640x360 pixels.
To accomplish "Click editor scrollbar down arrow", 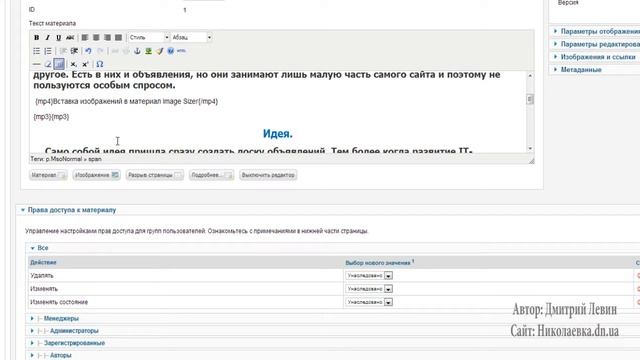I will (x=530, y=149).
